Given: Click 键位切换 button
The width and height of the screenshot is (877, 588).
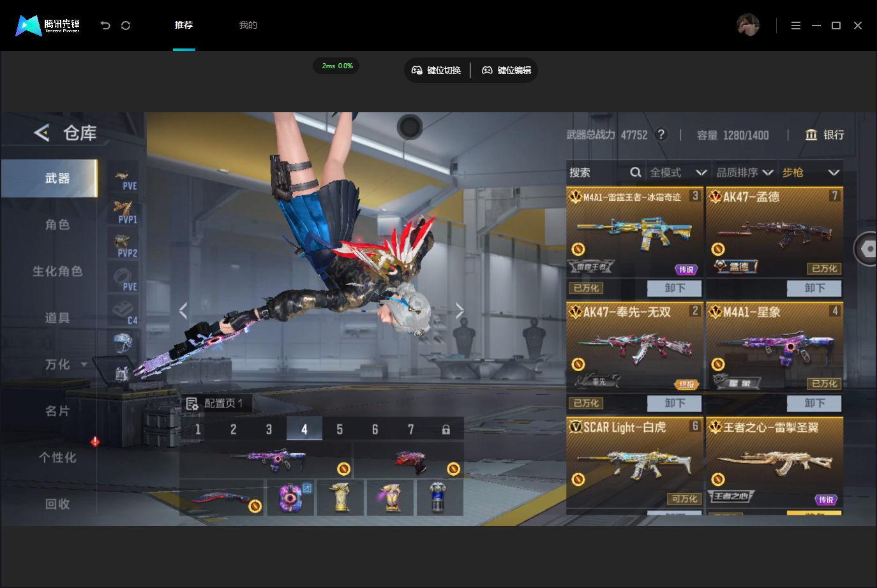Looking at the screenshot, I should [437, 70].
